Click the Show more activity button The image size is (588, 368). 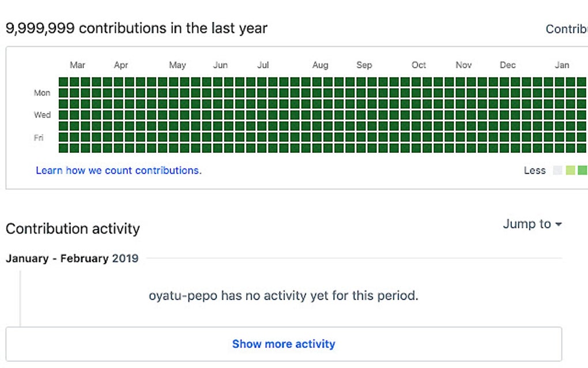click(284, 344)
